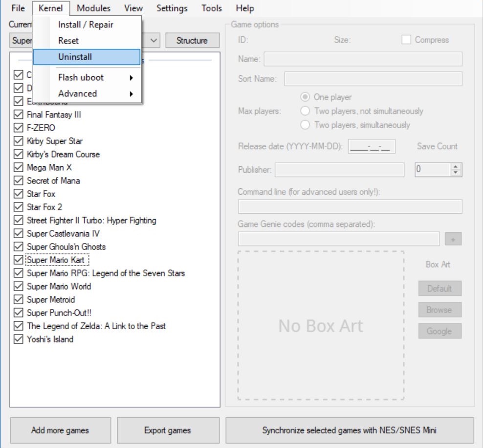This screenshot has width=483, height=448.
Task: Uncheck the Star Fox 2 checkbox
Action: coord(19,207)
